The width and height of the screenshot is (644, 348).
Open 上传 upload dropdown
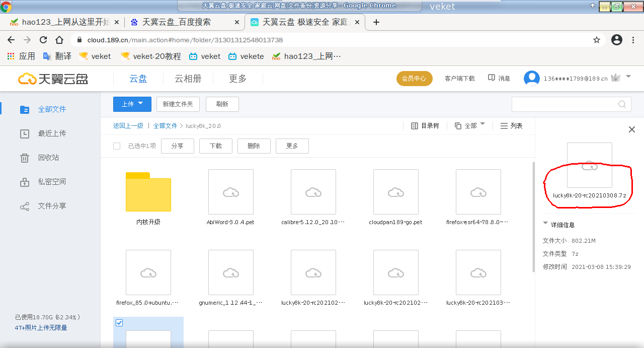tap(132, 104)
